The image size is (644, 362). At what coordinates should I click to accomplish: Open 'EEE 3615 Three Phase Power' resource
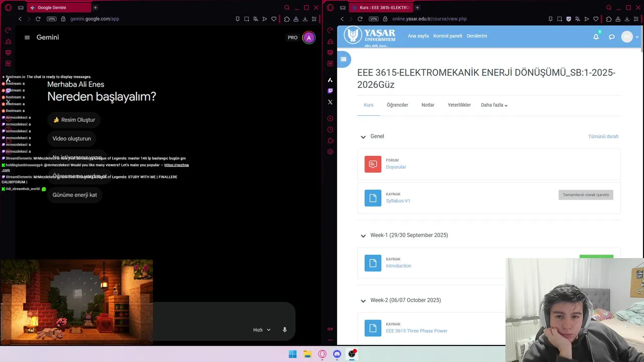point(417,331)
